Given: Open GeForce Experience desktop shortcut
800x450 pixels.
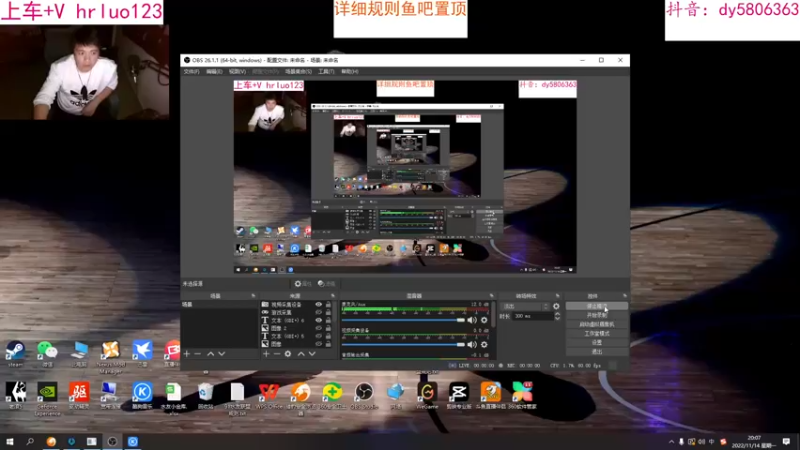Looking at the screenshot, I should click(x=47, y=398).
